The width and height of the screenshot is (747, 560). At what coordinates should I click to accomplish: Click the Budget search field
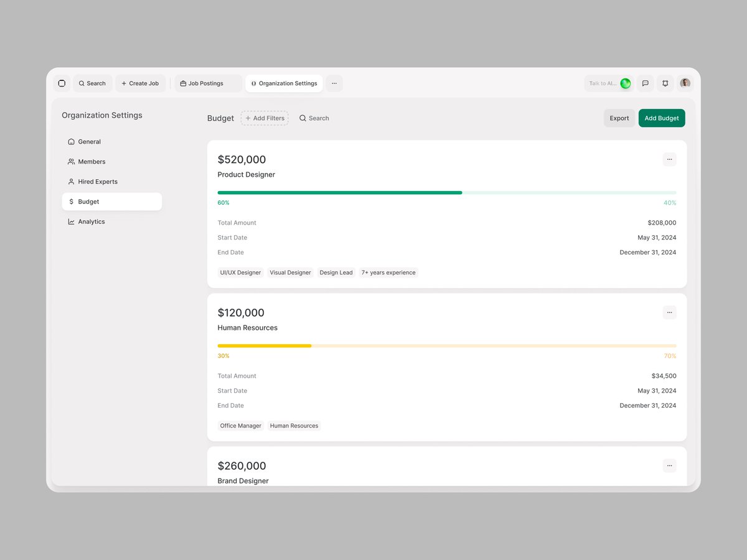[x=314, y=118]
